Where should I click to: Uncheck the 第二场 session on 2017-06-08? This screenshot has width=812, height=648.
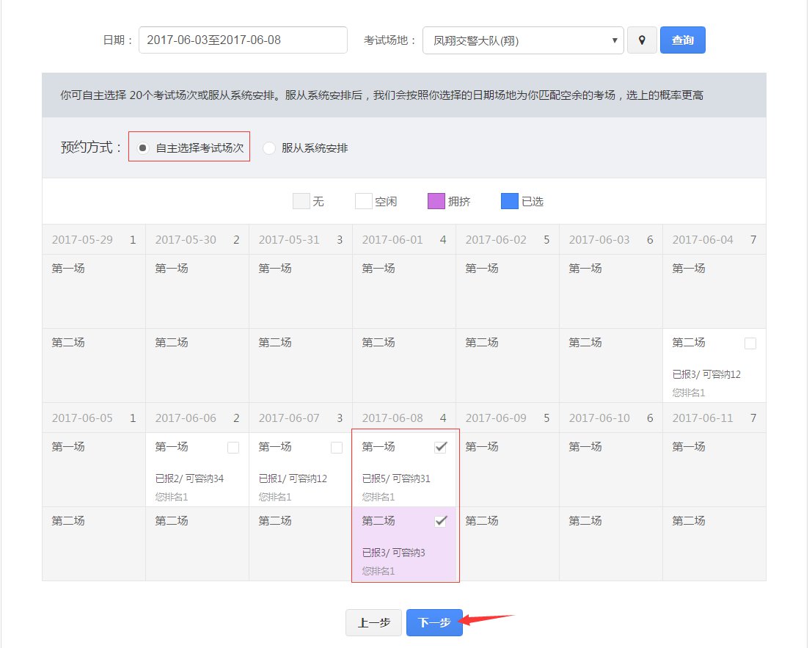tap(441, 521)
